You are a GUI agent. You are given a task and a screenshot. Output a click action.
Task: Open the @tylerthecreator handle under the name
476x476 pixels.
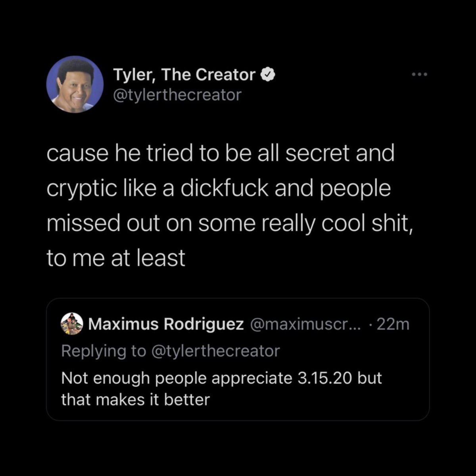tap(177, 95)
